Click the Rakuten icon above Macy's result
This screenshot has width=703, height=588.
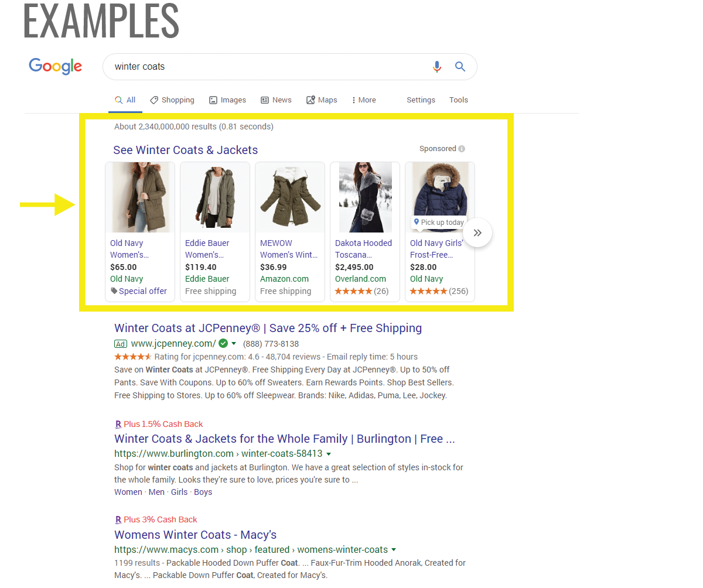click(118, 519)
